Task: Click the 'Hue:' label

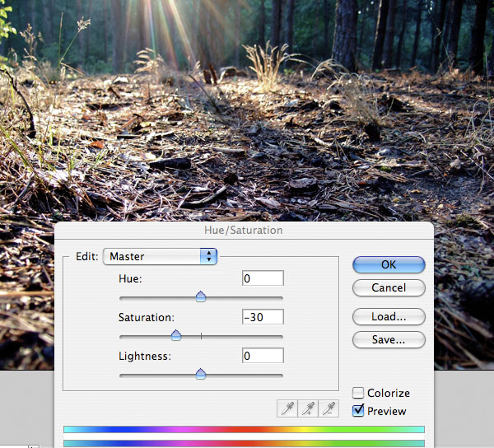Action: tap(130, 278)
